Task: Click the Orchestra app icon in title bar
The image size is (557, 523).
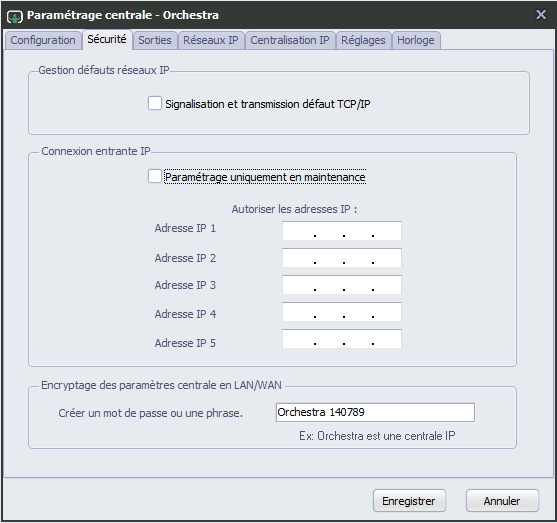Action: pyautogui.click(x=15, y=16)
